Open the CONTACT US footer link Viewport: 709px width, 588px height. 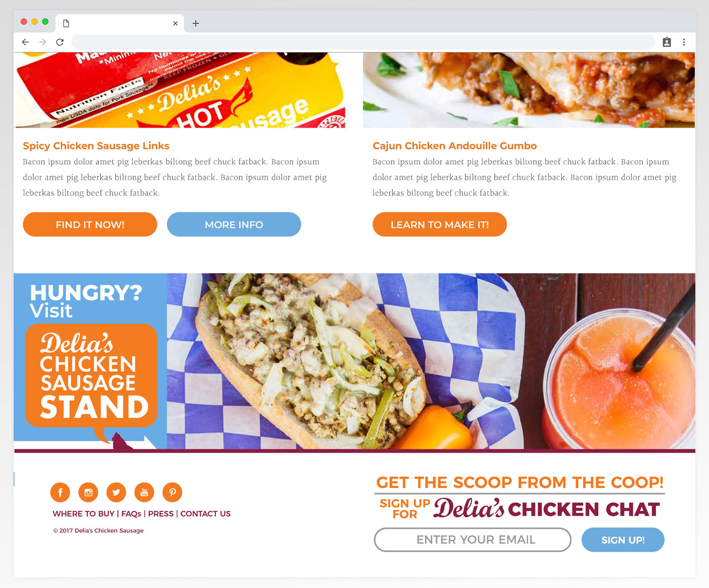point(205,513)
